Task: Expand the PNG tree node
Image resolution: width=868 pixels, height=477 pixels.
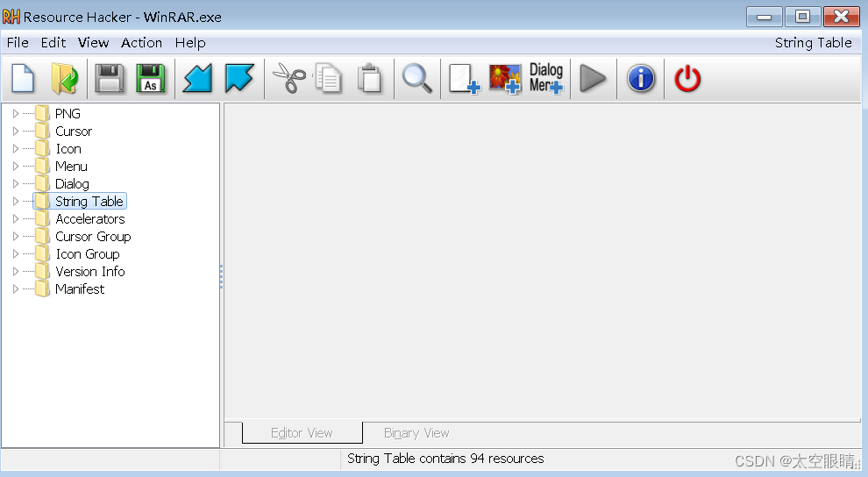Action: [x=16, y=113]
